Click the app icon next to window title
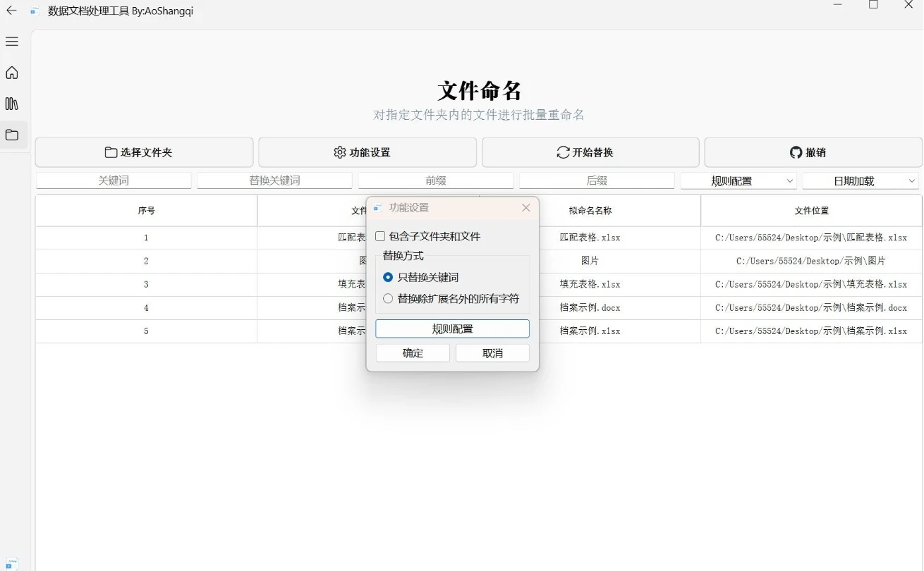The width and height of the screenshot is (924, 571). (x=35, y=11)
